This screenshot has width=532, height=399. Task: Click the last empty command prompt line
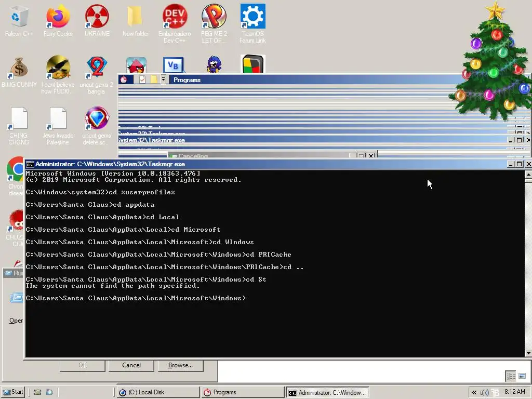[136, 298]
